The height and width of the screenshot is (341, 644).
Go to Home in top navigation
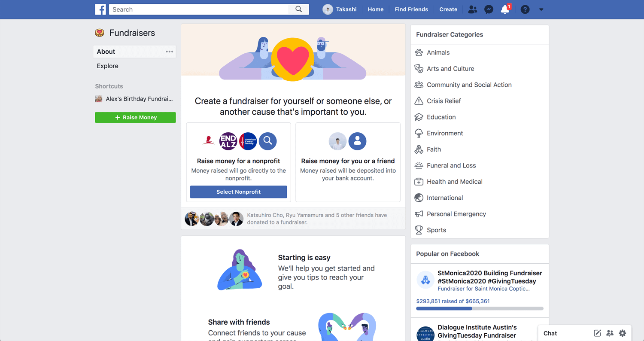click(376, 9)
